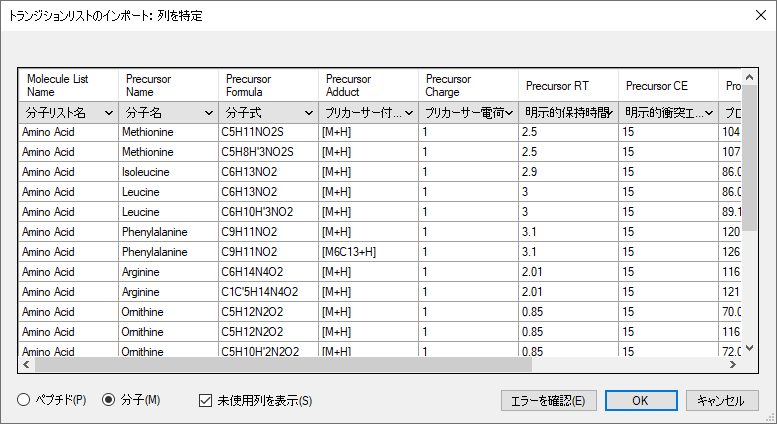Screen dimensions: 777x424
Task: Click the vertical scrollbar up arrow
Action: click(x=749, y=77)
